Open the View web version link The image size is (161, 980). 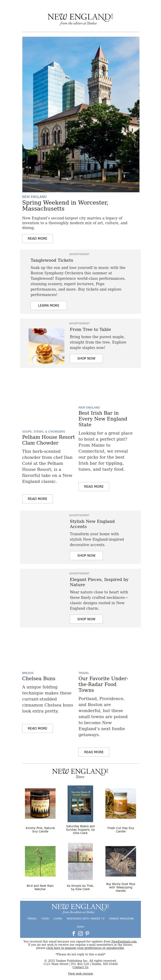pos(80,973)
